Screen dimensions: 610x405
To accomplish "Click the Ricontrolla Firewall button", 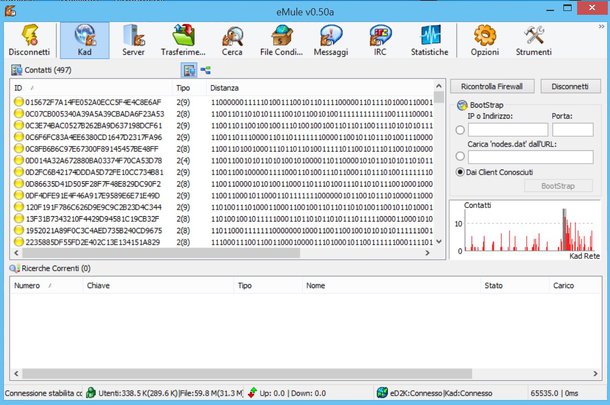I will (x=492, y=86).
